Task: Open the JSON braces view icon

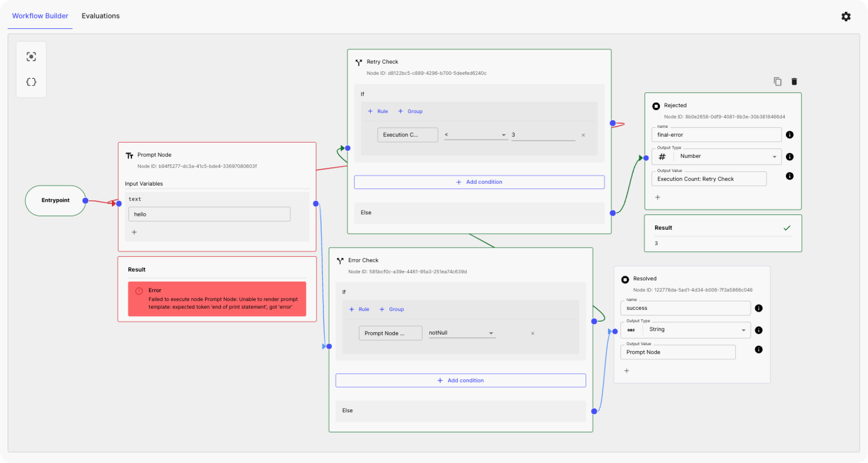Action: (x=31, y=82)
